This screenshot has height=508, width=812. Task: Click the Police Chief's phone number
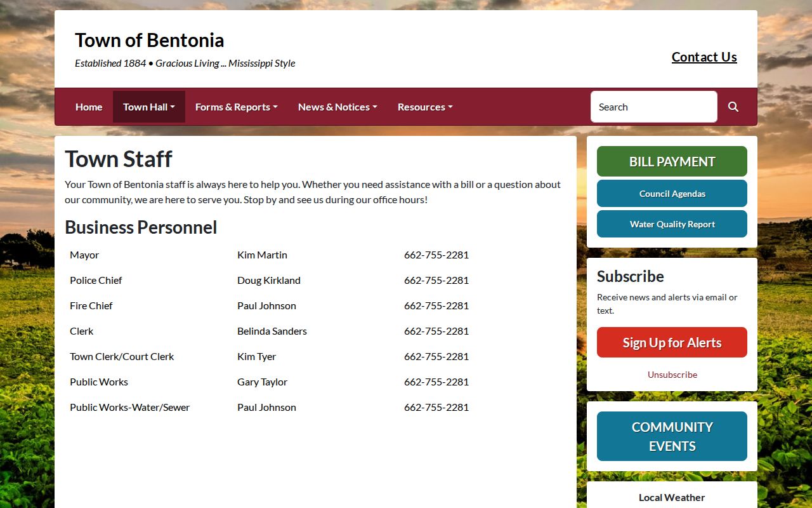pos(436,280)
